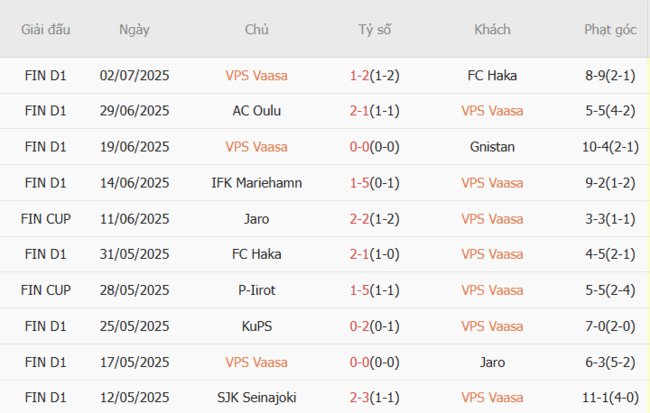Select the "Tỷ số" column header
Screen dimensions: 650x413
[x=375, y=29]
